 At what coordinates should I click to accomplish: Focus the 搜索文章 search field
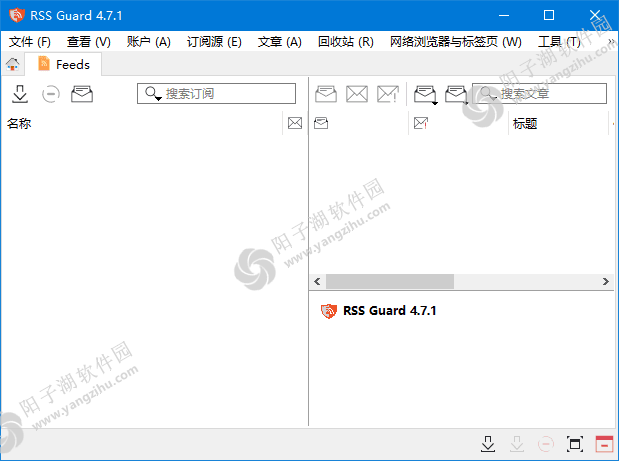539,94
